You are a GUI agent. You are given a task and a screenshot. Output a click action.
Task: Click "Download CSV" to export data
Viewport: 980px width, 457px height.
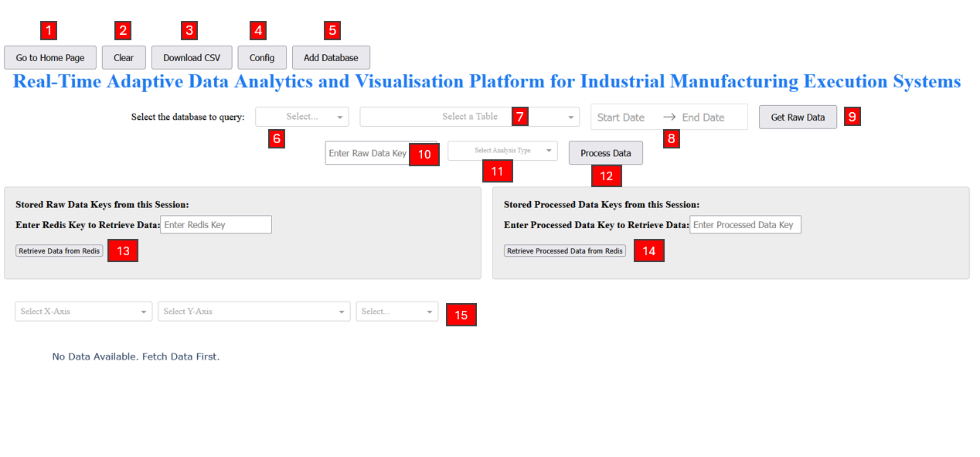pyautogui.click(x=191, y=57)
